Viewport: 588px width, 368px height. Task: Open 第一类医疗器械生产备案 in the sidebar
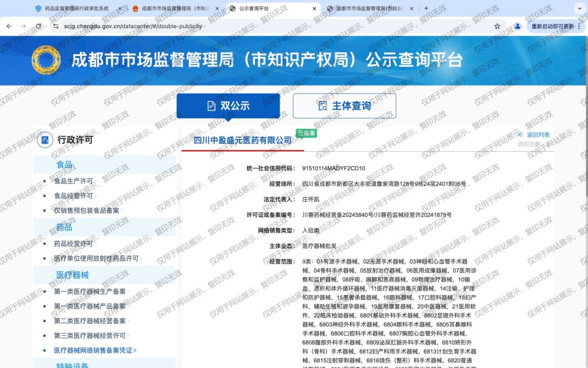click(90, 292)
